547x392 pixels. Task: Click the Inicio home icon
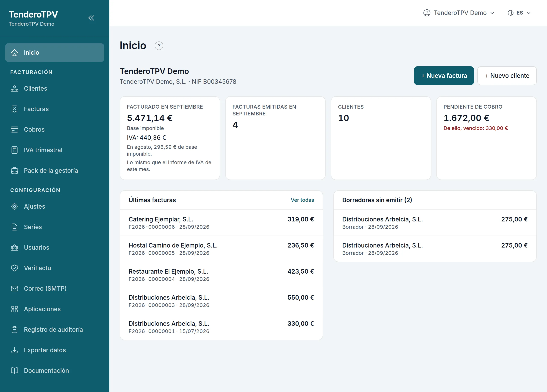[x=15, y=53]
